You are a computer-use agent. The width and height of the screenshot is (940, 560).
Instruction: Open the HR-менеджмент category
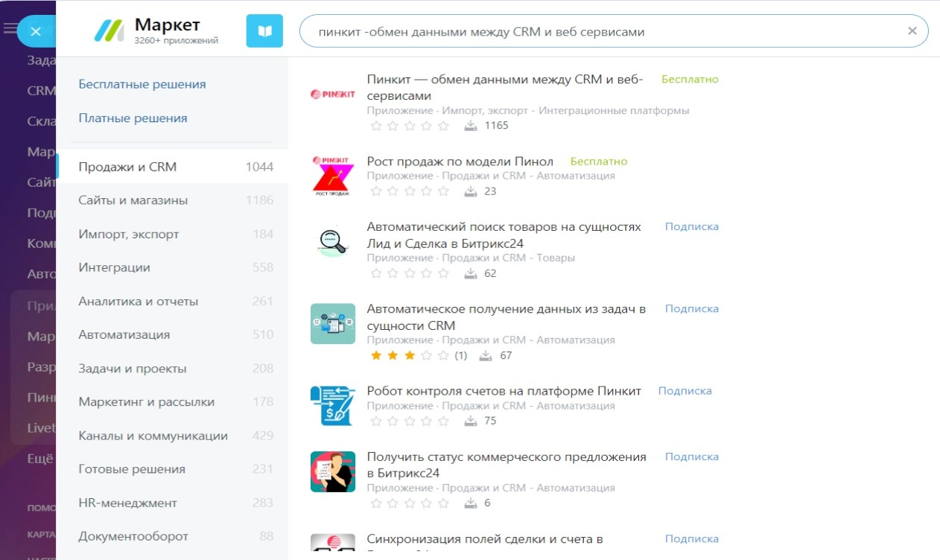[128, 503]
